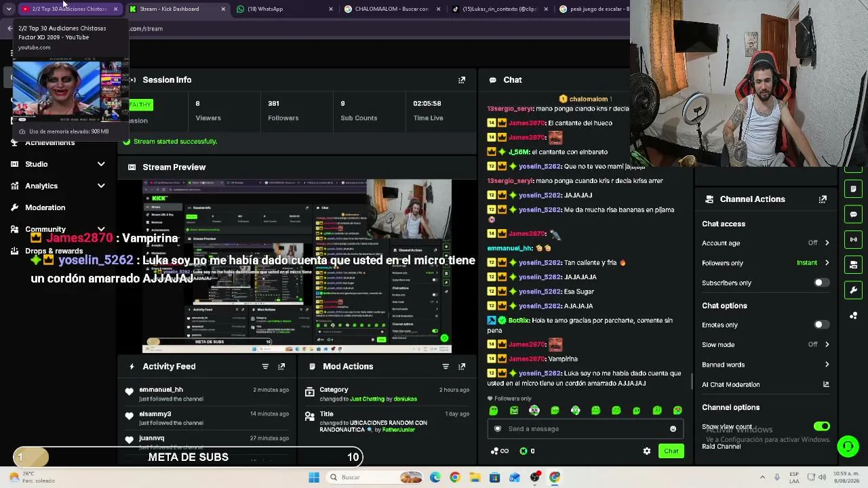868x488 pixels.
Task: Open Slow mode options chevron
Action: click(827, 344)
